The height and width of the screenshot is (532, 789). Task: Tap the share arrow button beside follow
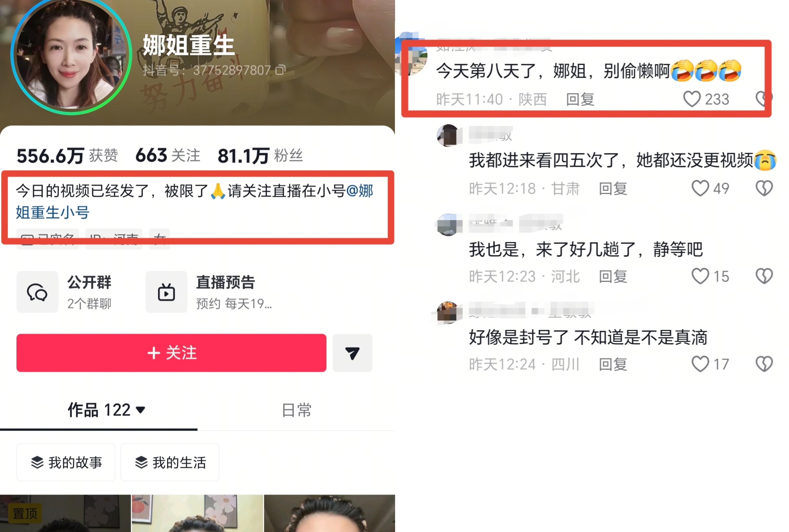pos(352,353)
